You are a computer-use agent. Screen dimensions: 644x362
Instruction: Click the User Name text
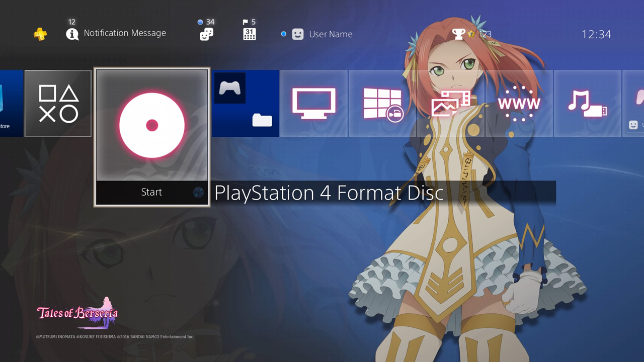click(331, 34)
